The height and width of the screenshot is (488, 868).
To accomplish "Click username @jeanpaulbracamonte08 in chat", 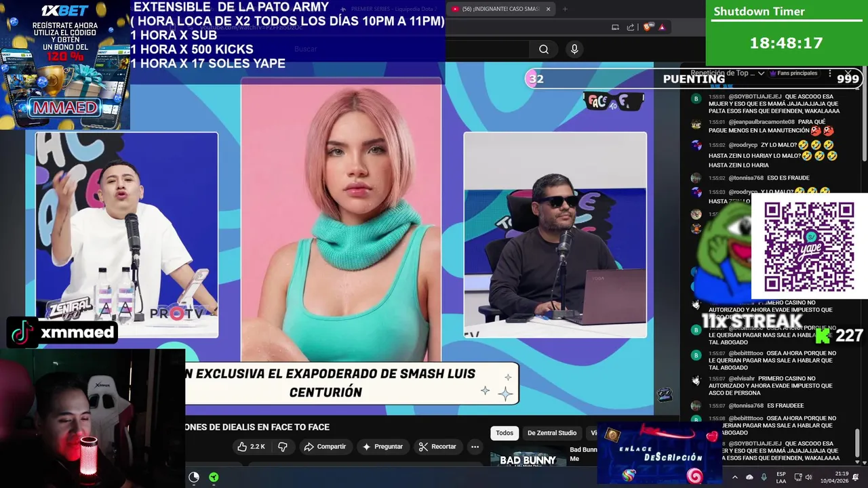I will 762,122.
